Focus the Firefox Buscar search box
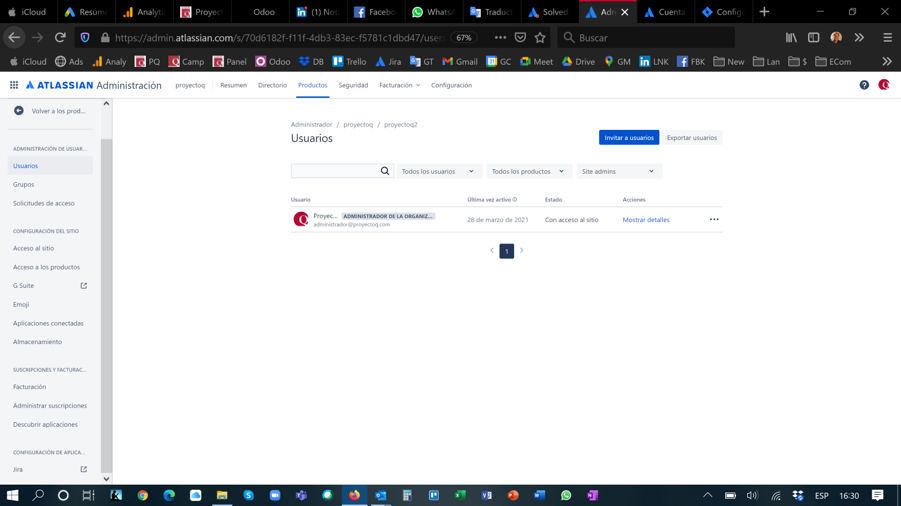Viewport: 901px width, 506px height. (x=646, y=38)
